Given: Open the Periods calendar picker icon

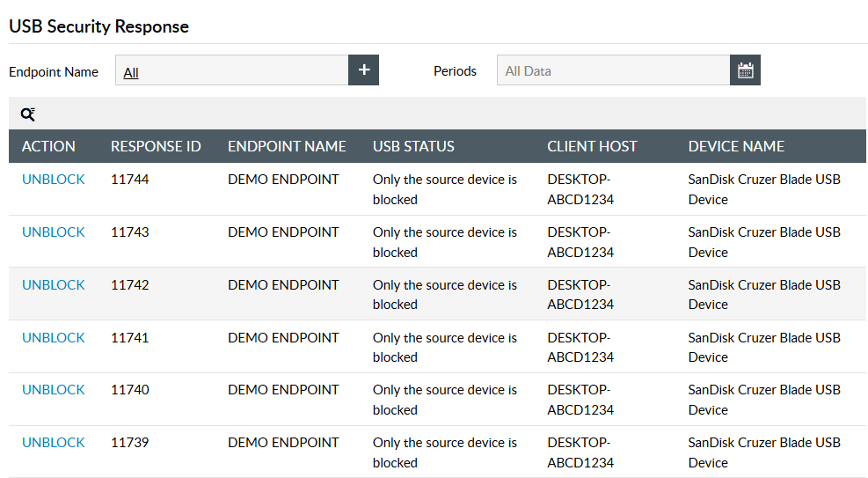Looking at the screenshot, I should coord(745,70).
